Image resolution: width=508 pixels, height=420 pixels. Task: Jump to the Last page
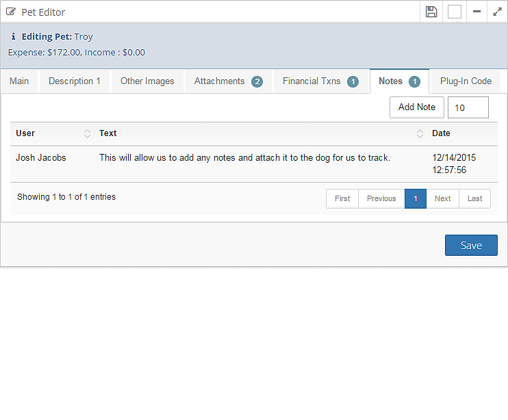474,198
